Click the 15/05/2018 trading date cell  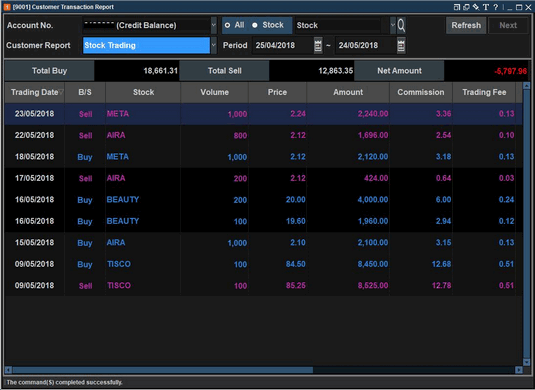coord(34,243)
